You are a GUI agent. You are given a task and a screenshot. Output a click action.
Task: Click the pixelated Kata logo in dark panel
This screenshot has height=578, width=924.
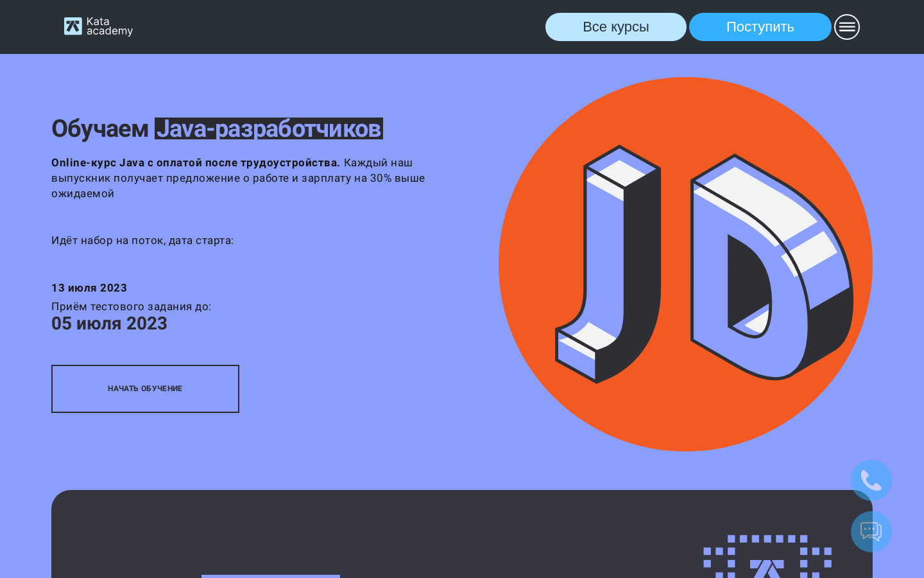tap(767, 556)
